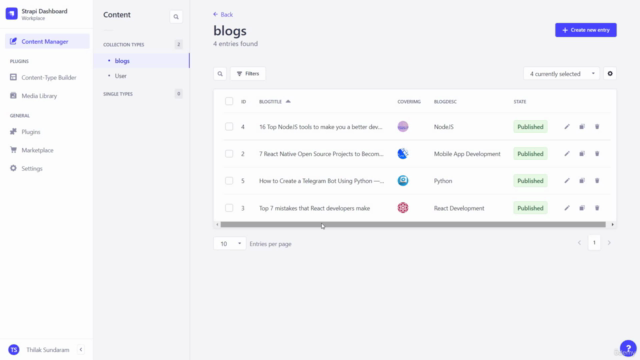Click the Strapi Dashboard logo icon
Image resolution: width=640 pixels, height=360 pixels.
(x=11, y=13)
